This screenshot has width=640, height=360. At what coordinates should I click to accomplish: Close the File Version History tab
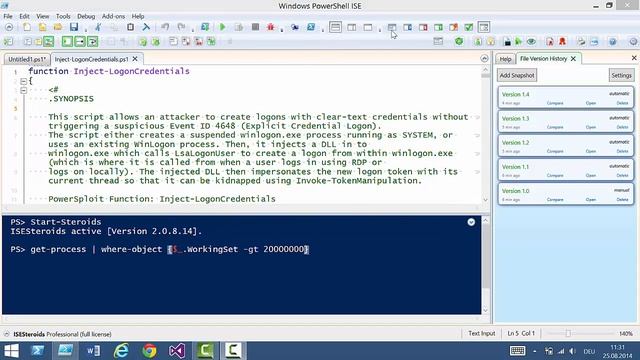(x=573, y=59)
